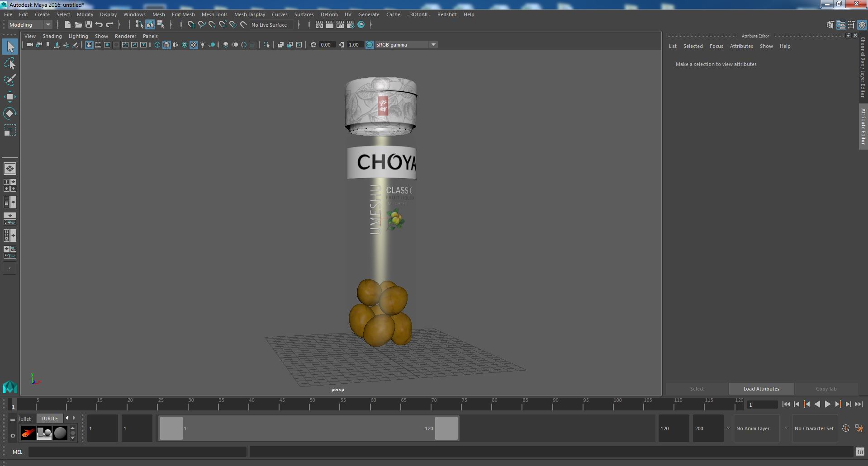Open the sRGB gamma view transform dropdown
868x466 pixels.
point(406,45)
